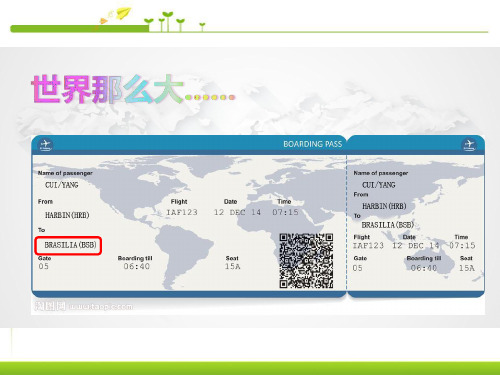Click HARBIN(HRB) origin on main ticket
Screen dimensions: 500x375
coord(67,215)
